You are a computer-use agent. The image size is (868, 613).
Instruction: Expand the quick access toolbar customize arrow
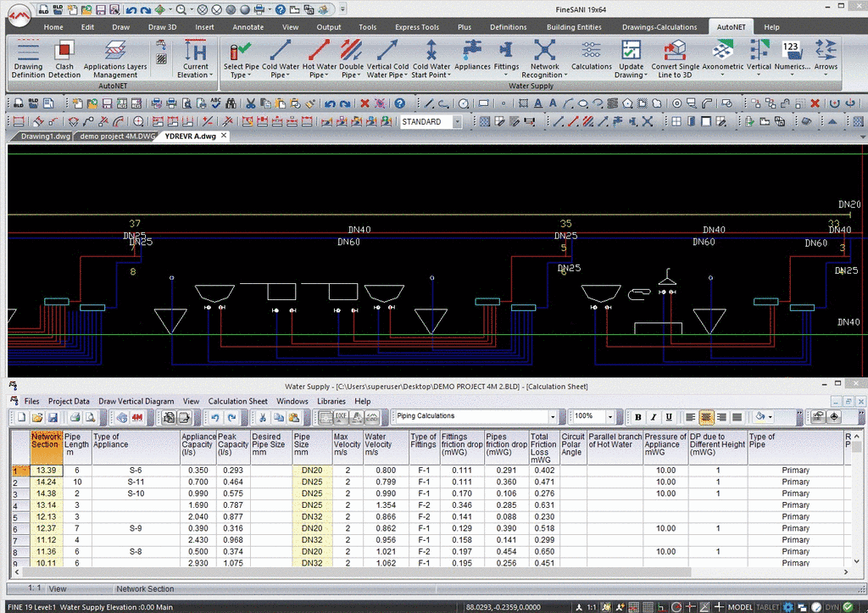coord(342,9)
